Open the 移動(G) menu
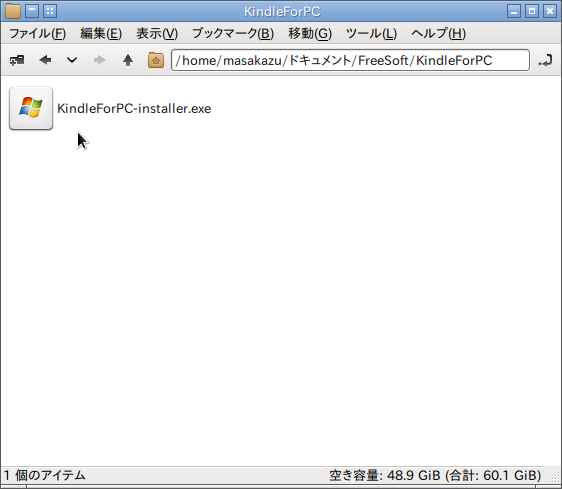 (x=310, y=34)
